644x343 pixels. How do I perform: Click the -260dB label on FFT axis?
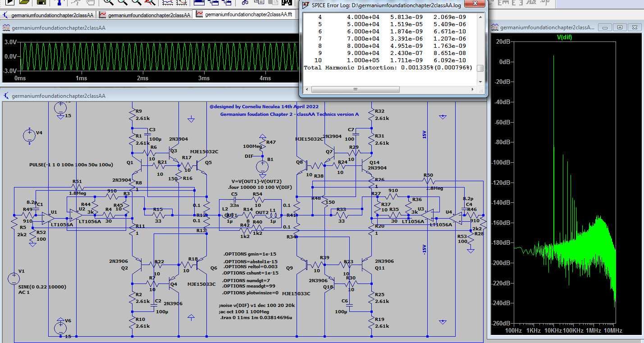point(500,323)
